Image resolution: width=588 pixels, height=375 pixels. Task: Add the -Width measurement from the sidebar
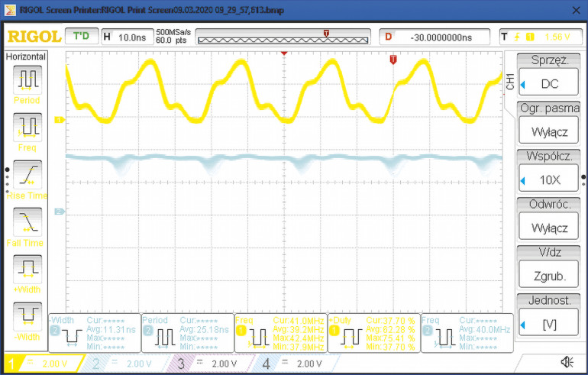click(27, 316)
